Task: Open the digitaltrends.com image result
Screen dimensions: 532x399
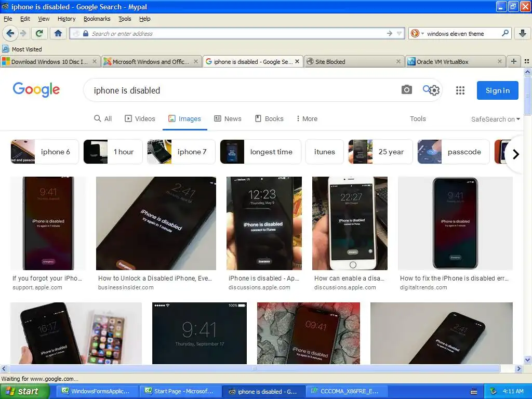Action: coord(455,223)
